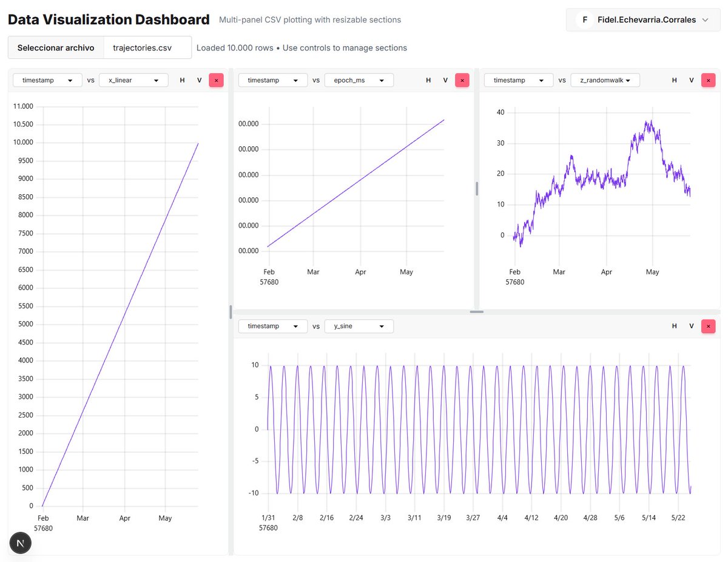Screen dimensions: 728x562
Task: Click the trajectories.csv file name field
Action: [147, 48]
